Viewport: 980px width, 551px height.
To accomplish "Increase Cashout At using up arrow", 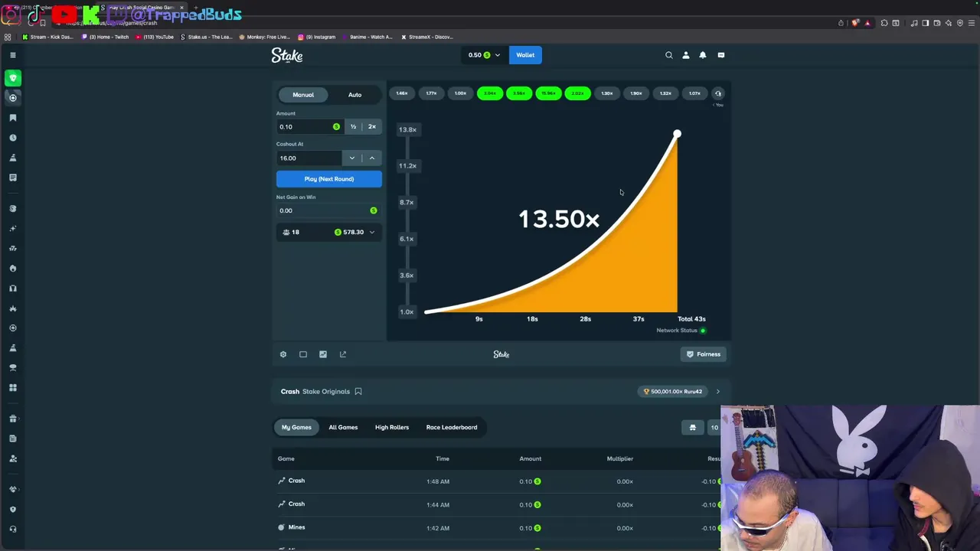I will (372, 158).
